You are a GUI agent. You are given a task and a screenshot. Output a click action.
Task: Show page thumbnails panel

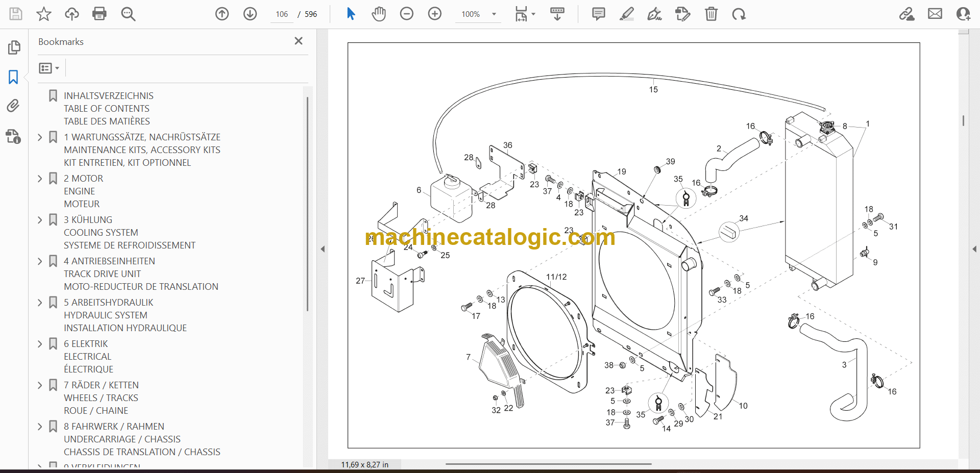point(14,47)
